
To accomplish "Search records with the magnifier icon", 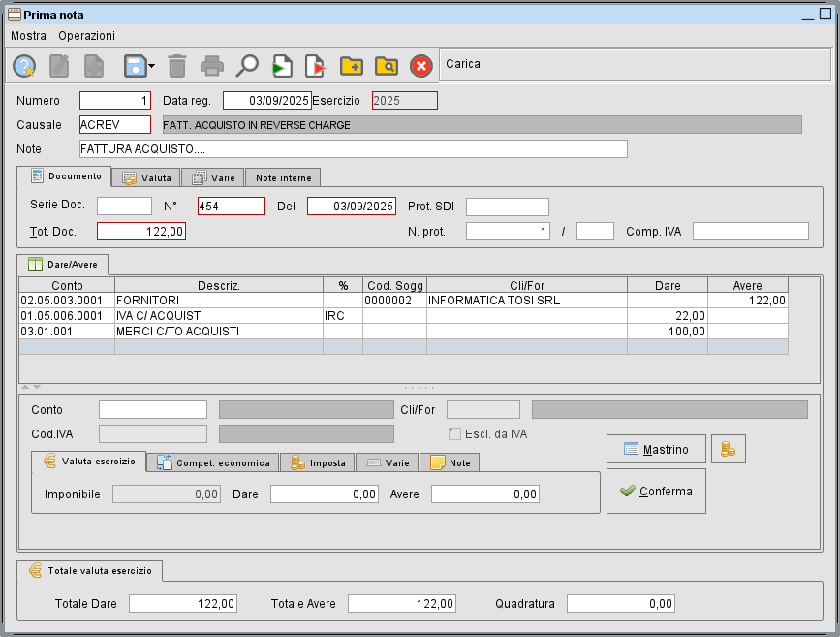I will coord(246,66).
